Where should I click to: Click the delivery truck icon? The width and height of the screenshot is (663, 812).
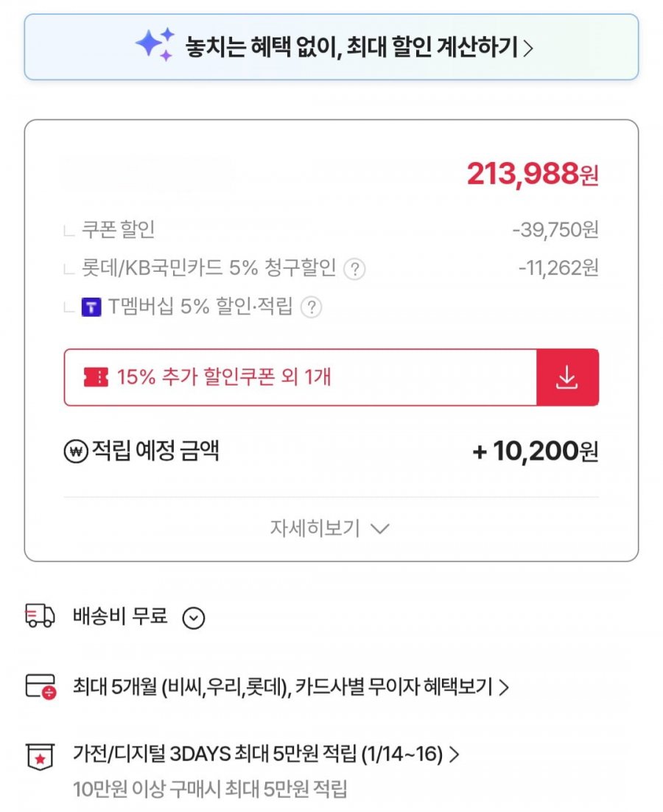(40, 616)
